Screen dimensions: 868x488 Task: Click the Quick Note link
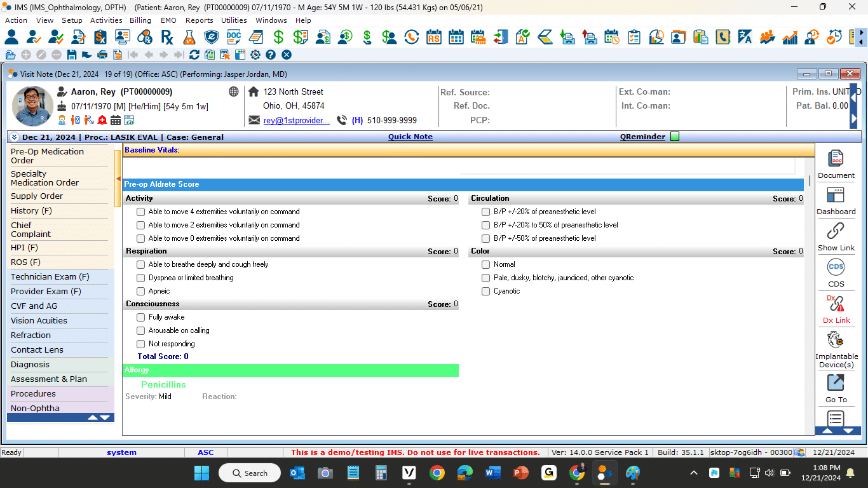click(410, 137)
